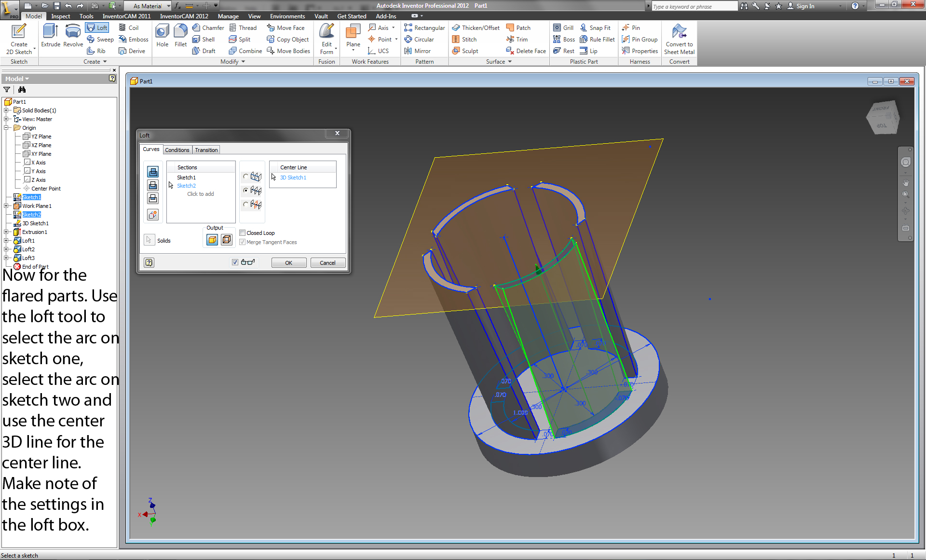Open the browser filter icon
926x560 pixels.
click(x=7, y=90)
